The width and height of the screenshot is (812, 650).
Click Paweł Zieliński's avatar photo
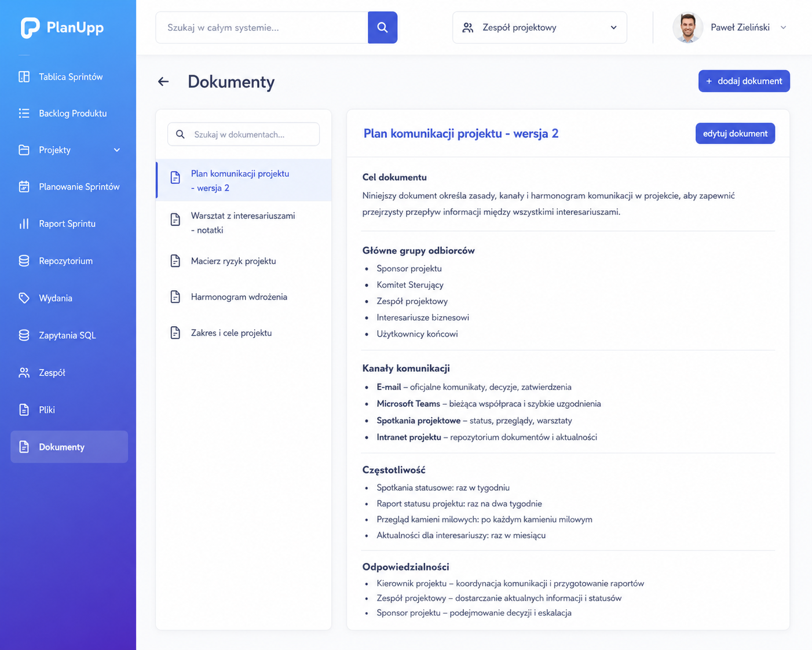tap(687, 27)
